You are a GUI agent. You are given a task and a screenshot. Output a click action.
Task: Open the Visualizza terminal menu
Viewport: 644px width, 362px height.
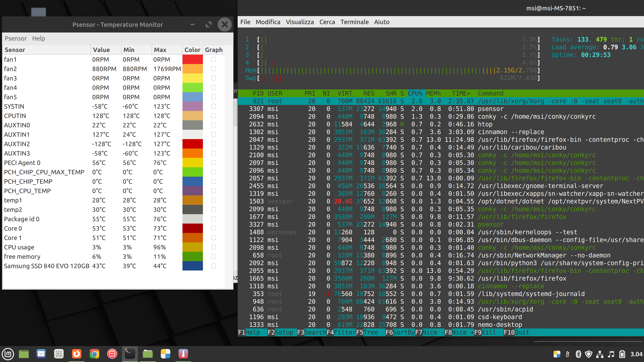(x=300, y=22)
